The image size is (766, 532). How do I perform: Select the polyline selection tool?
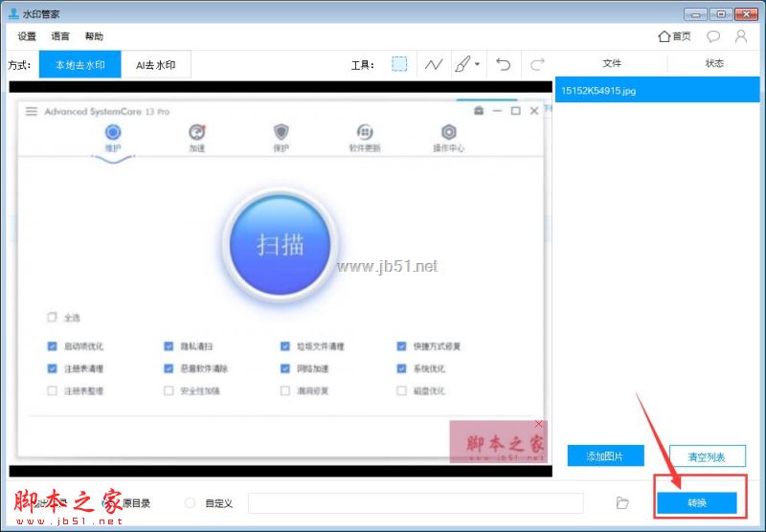[x=434, y=64]
